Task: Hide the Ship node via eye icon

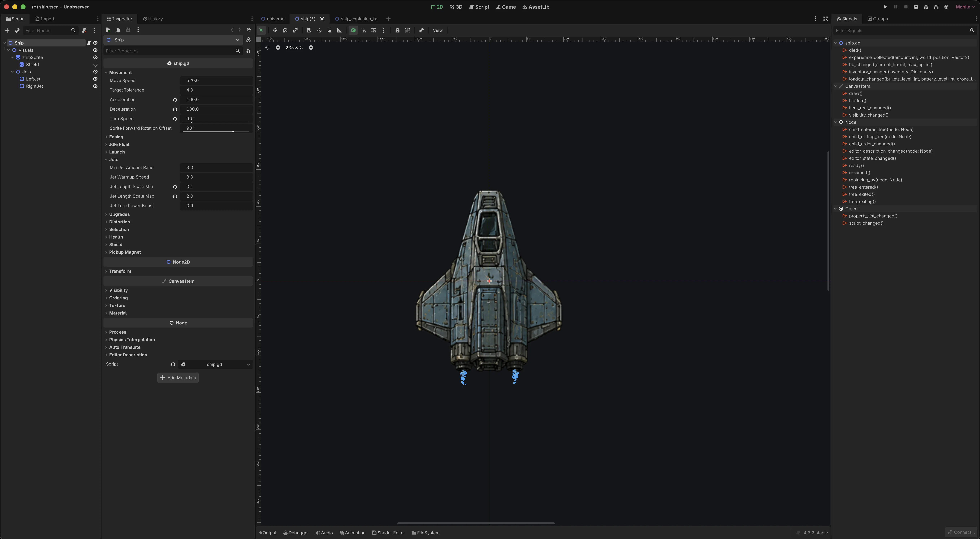Action: tap(96, 43)
